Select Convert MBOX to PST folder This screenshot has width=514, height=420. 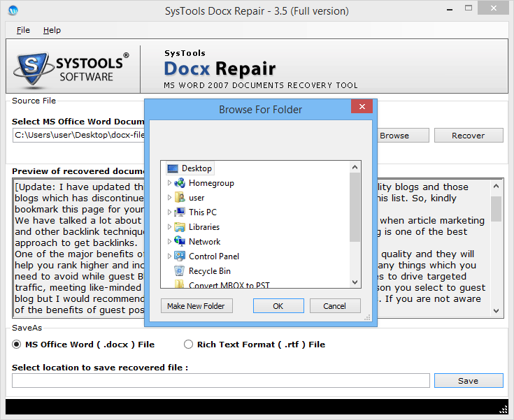(x=229, y=285)
